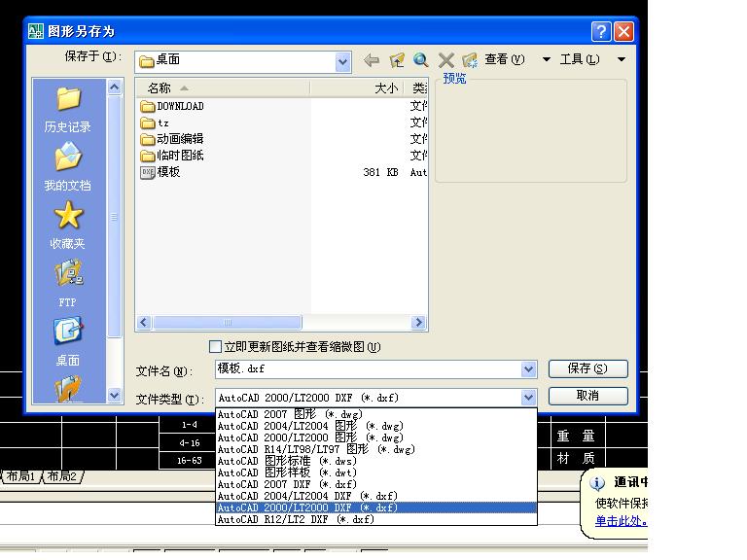Click the 单击此处 link in balloon

point(621,521)
